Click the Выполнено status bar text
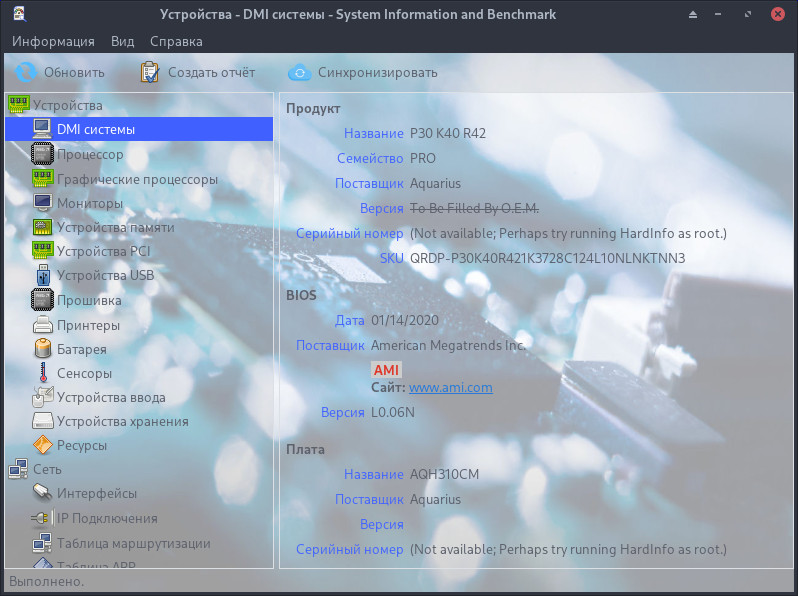Screen dimensions: 798x596 tap(46, 581)
